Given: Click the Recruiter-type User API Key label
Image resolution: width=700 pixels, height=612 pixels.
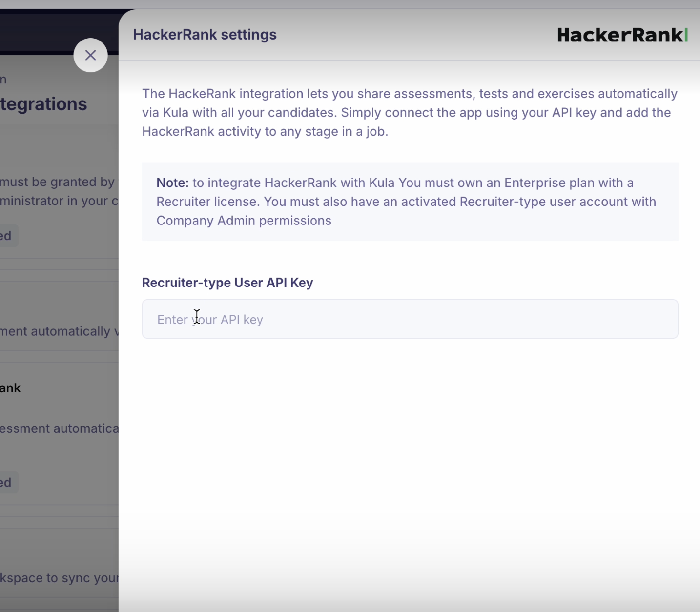Looking at the screenshot, I should (x=227, y=283).
